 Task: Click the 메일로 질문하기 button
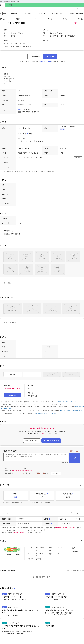pyautogui.click(x=56, y=473)
